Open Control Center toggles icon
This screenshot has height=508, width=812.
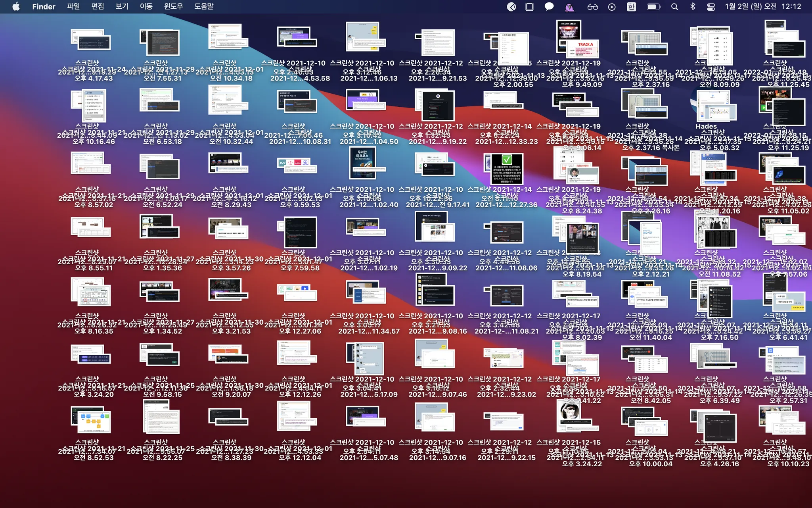[711, 6]
